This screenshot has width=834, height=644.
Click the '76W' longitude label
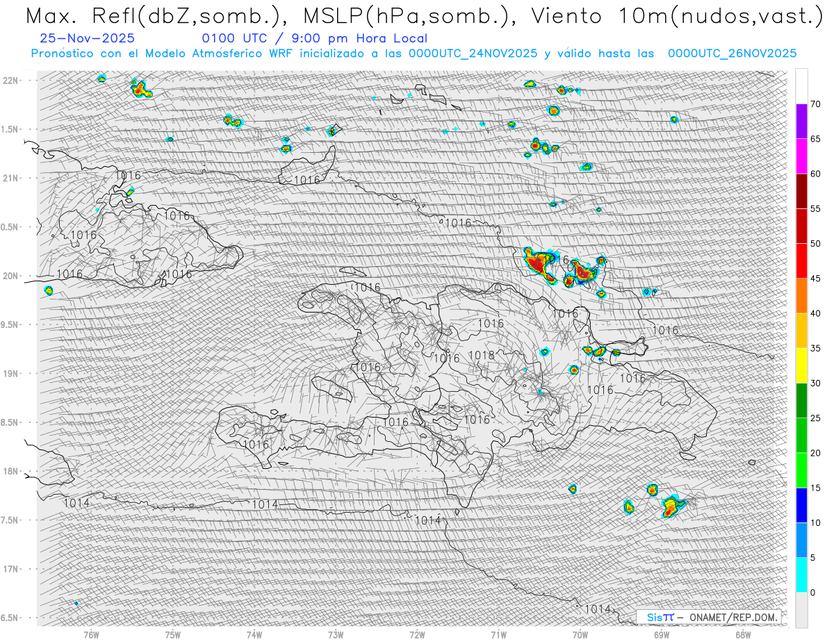click(x=91, y=634)
